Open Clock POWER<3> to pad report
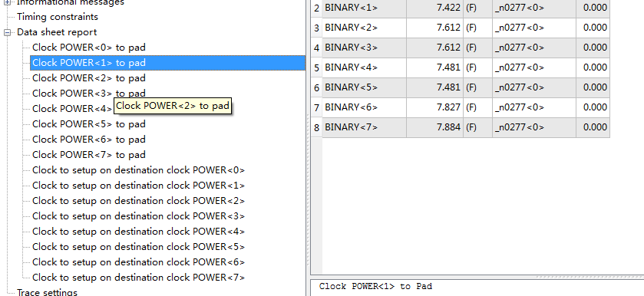644x296 pixels. coord(89,94)
